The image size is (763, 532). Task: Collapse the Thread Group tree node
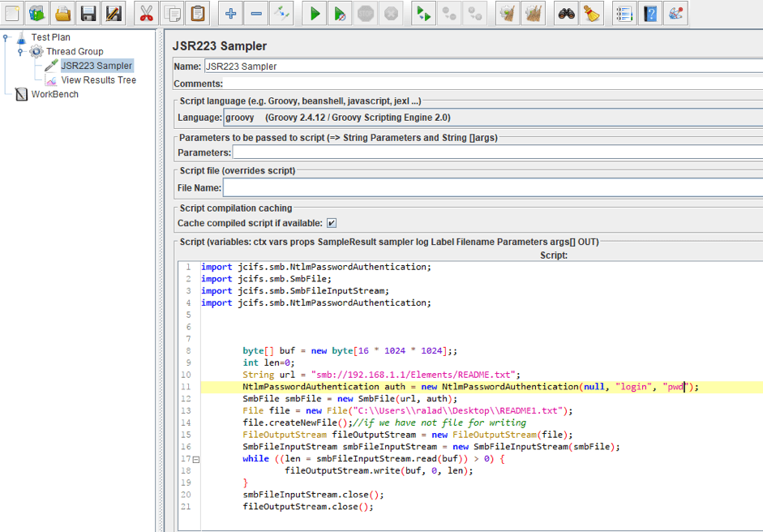pyautogui.click(x=20, y=51)
